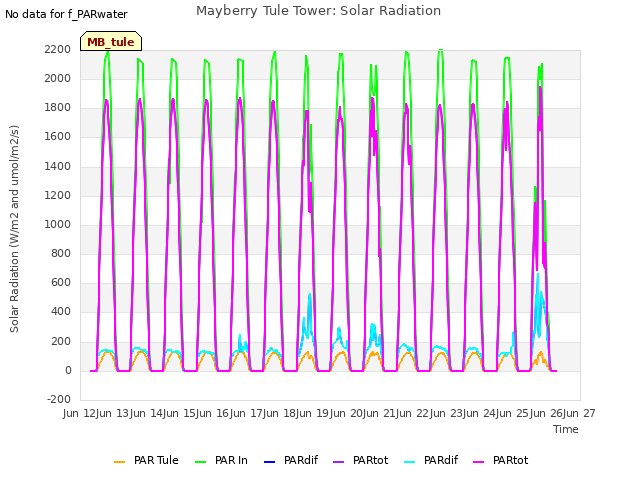Click the blue PARdif legend swatch
Image resolution: width=640 pixels, height=480 pixels.
[x=270, y=462]
